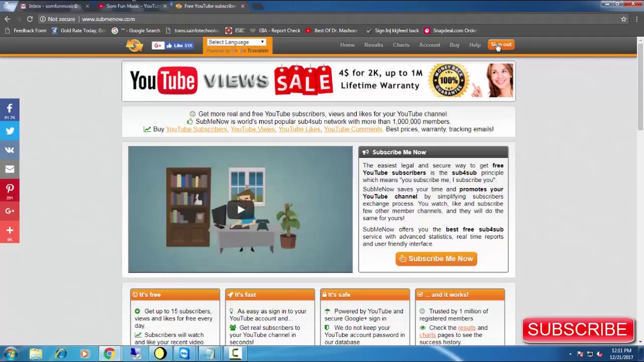The height and width of the screenshot is (362, 644).
Task: Open the Windows Start button
Action: pos(10,353)
